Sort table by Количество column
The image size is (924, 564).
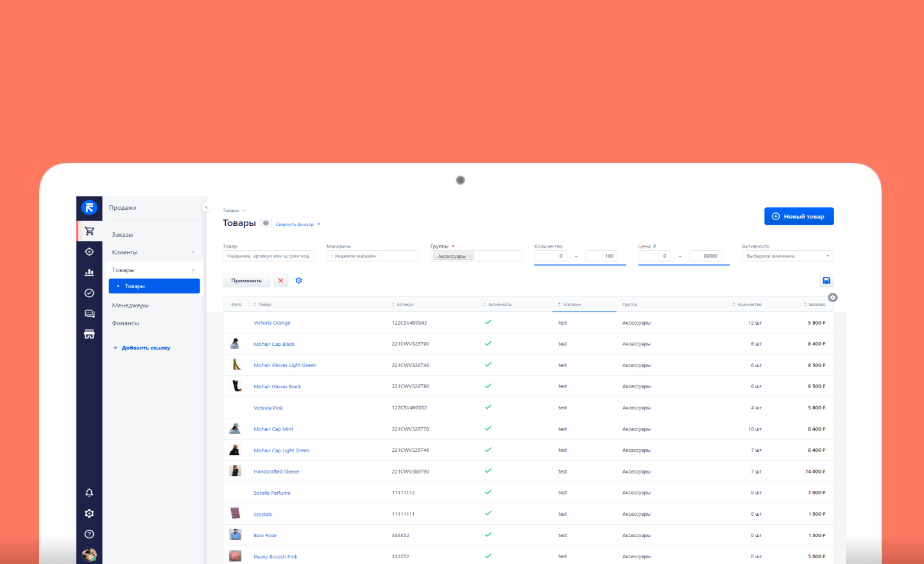(x=747, y=305)
